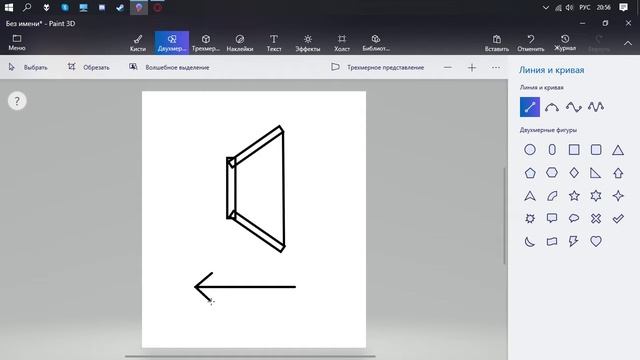Pick the rounded capsule shape
The width and height of the screenshot is (640, 360).
[x=552, y=150]
